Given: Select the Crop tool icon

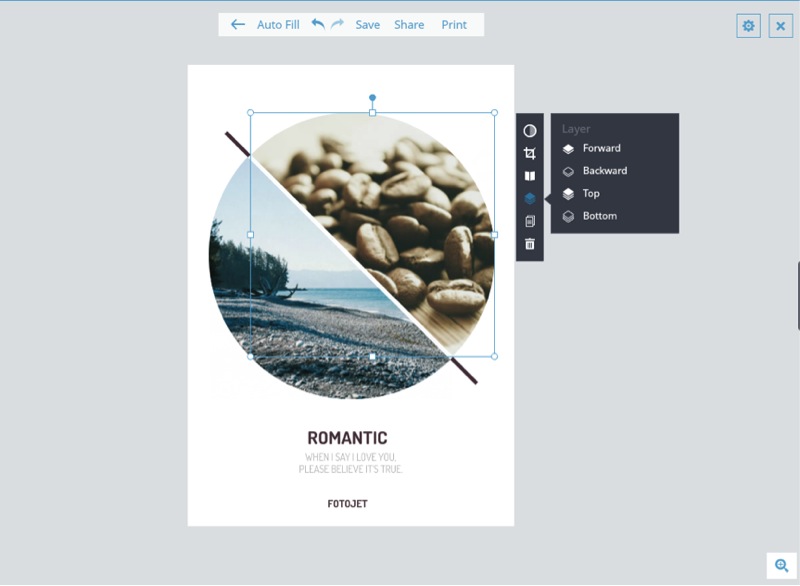Looking at the screenshot, I should [x=530, y=153].
